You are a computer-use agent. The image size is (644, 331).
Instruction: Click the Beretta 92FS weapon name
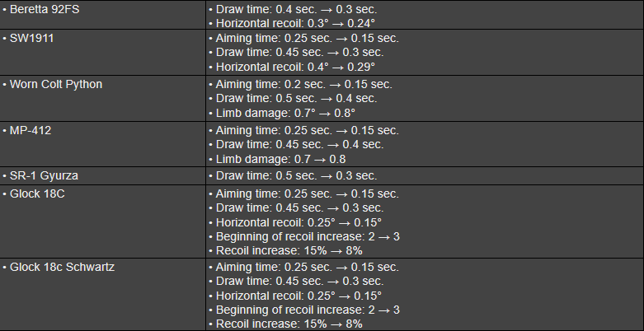tap(47, 8)
